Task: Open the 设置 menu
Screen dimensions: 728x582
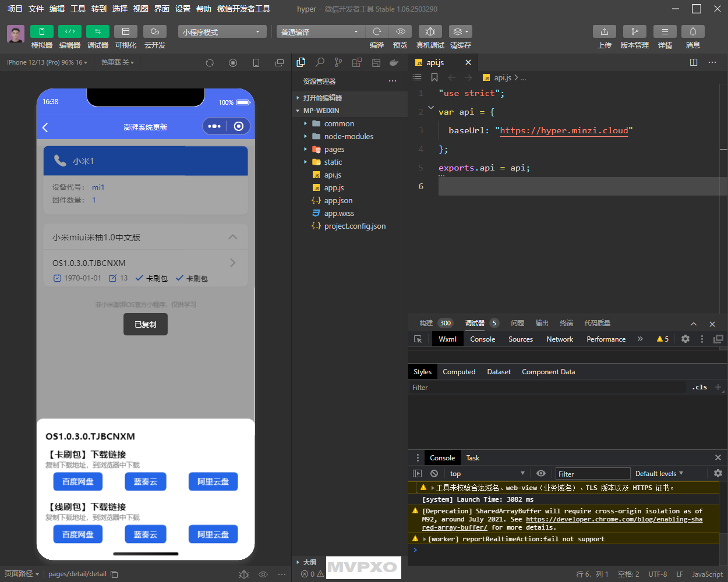Action: (x=183, y=9)
